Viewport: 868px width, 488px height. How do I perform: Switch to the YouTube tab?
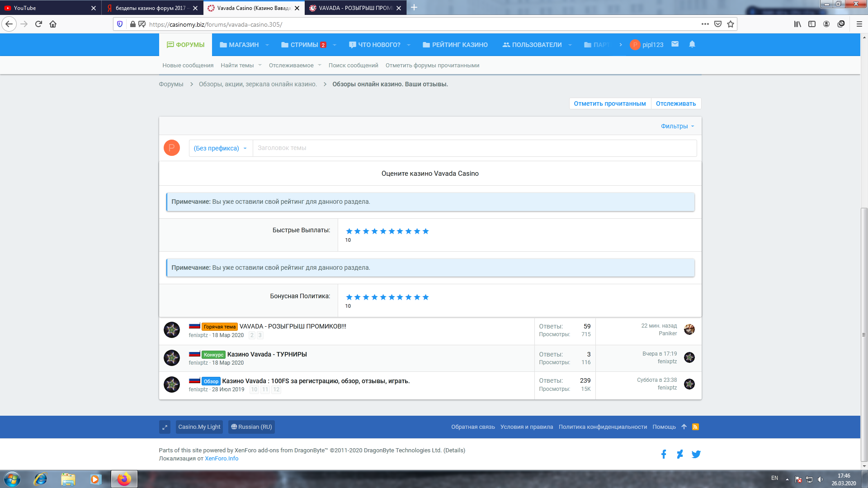tap(50, 8)
